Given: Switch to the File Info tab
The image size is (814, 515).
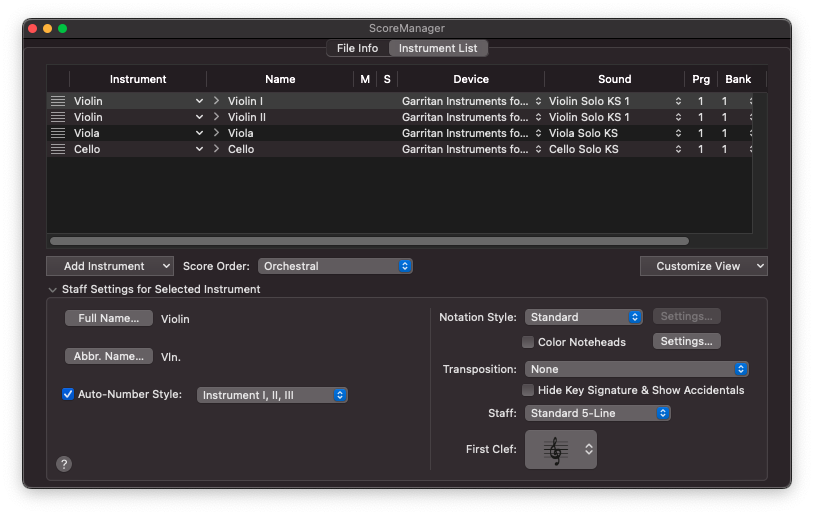Looking at the screenshot, I should 357,48.
